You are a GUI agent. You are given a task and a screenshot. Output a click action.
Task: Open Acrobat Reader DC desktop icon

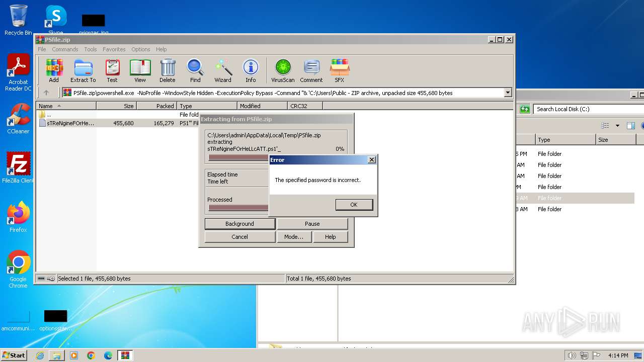click(x=18, y=73)
